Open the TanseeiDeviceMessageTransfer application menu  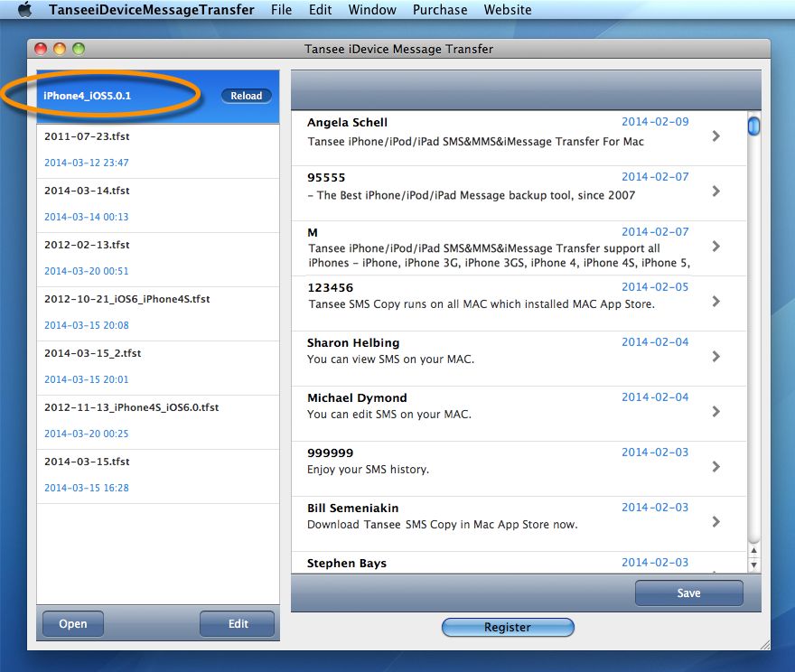[152, 10]
